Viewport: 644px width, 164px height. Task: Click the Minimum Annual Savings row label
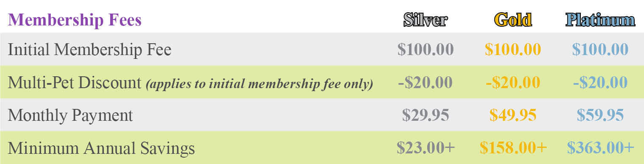tap(101, 148)
